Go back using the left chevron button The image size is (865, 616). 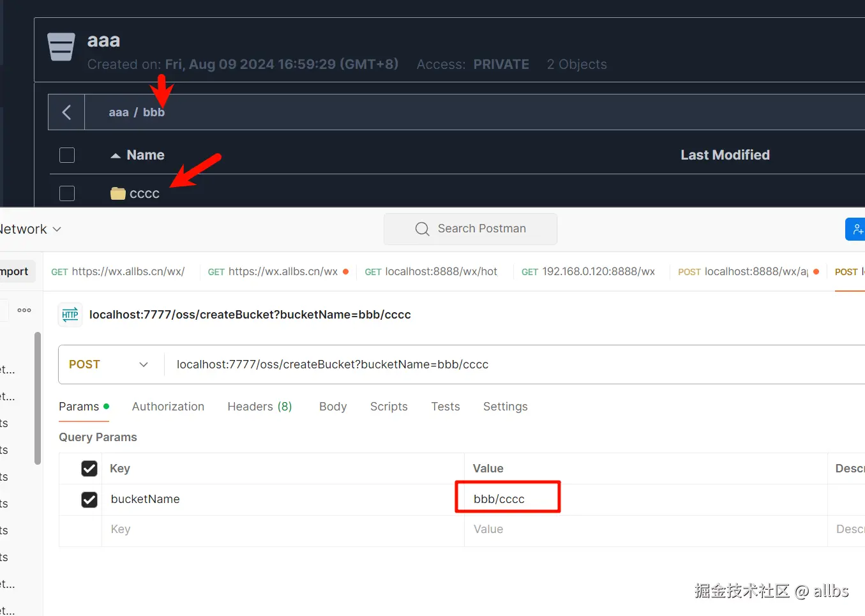tap(66, 112)
